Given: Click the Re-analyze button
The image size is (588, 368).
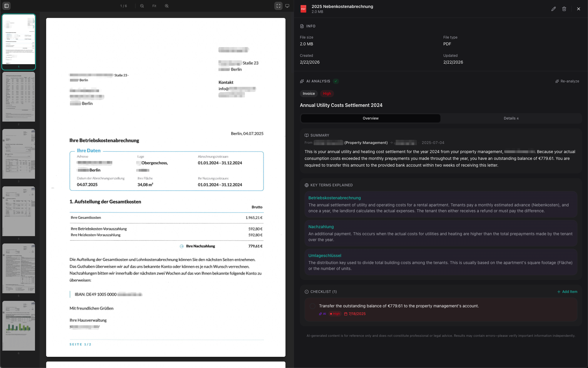Looking at the screenshot, I should pos(567,81).
